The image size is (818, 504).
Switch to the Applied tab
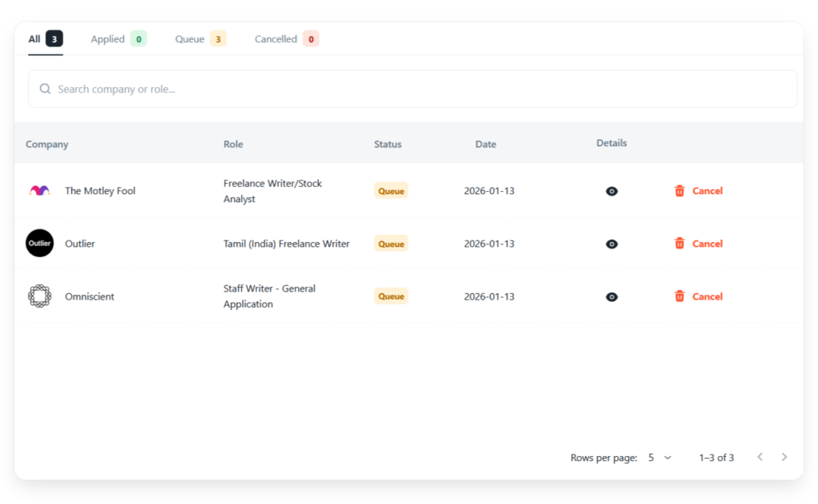[x=117, y=39]
